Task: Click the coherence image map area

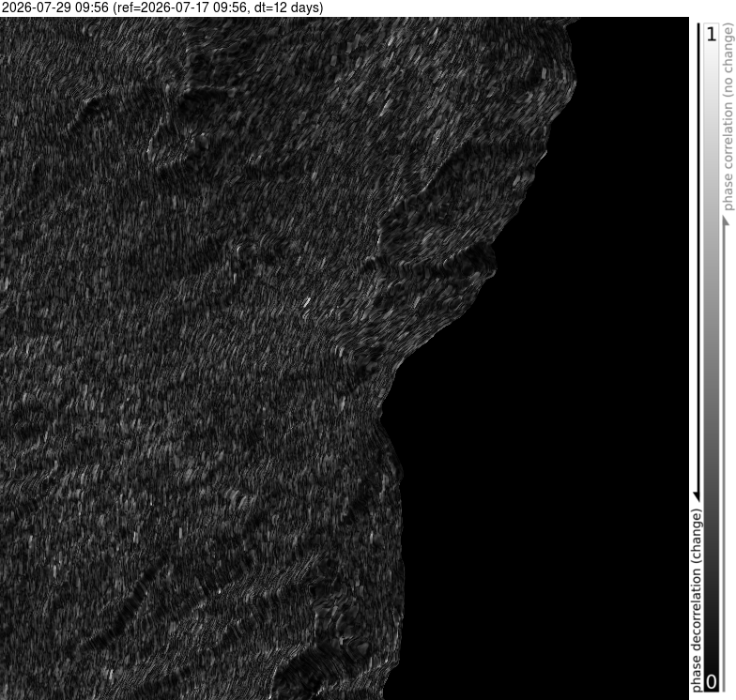Action: point(344,358)
